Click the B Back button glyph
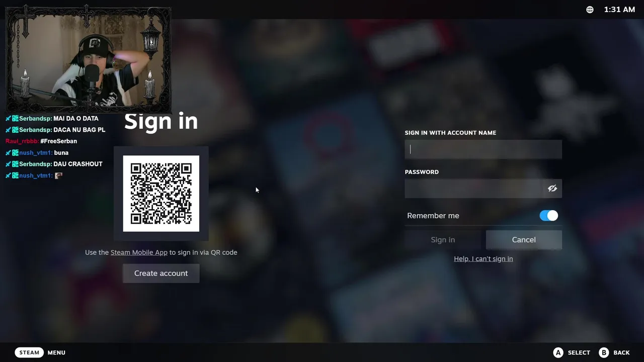The height and width of the screenshot is (362, 644). coord(604,352)
